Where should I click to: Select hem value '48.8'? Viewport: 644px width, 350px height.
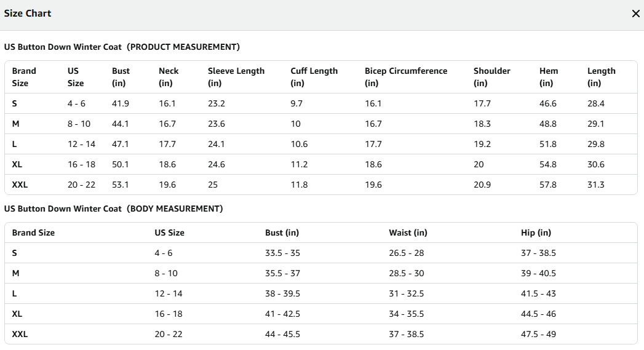pos(548,124)
